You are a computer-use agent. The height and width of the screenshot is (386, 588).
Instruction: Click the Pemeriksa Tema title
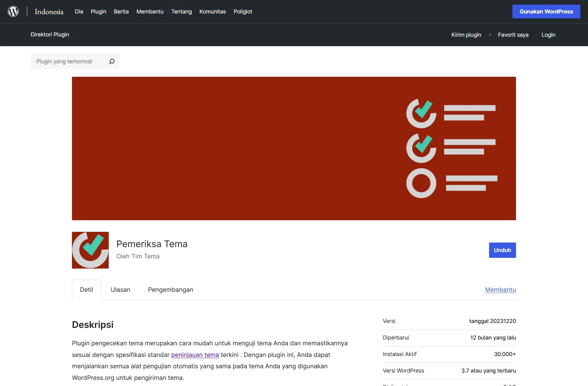point(152,244)
